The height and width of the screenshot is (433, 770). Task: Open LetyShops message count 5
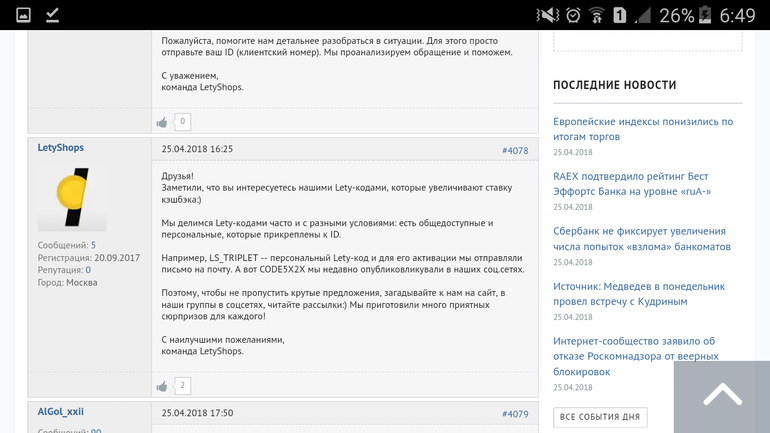tap(93, 245)
